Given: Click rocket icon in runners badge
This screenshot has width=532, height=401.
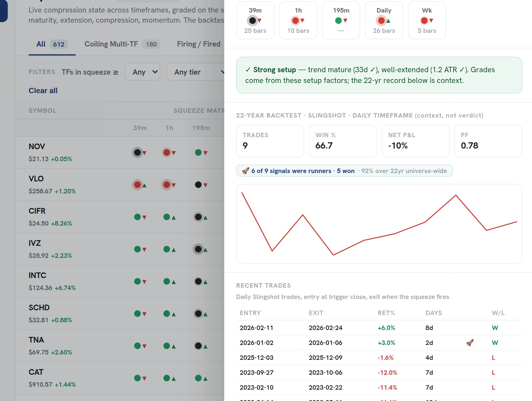Looking at the screenshot, I should [x=245, y=171].
